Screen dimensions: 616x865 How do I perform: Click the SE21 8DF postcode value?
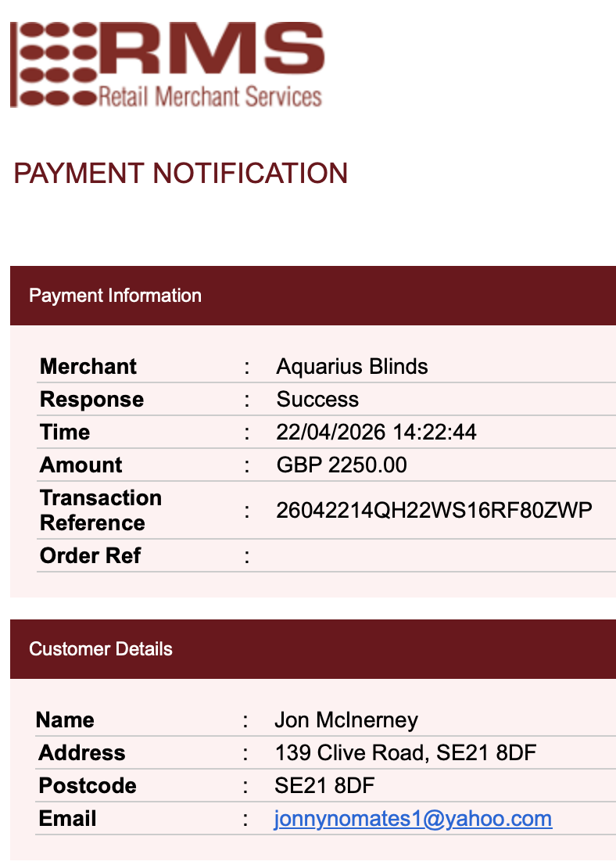(324, 785)
